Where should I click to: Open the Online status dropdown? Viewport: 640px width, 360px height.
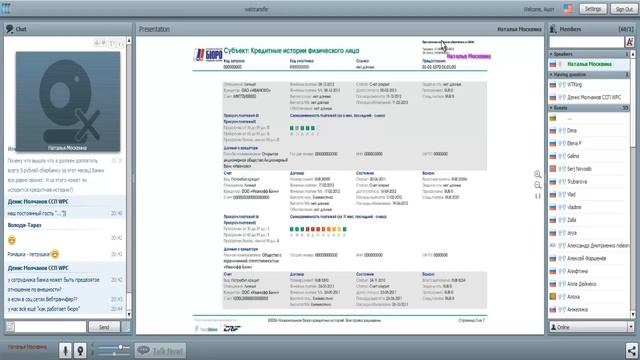point(591,327)
